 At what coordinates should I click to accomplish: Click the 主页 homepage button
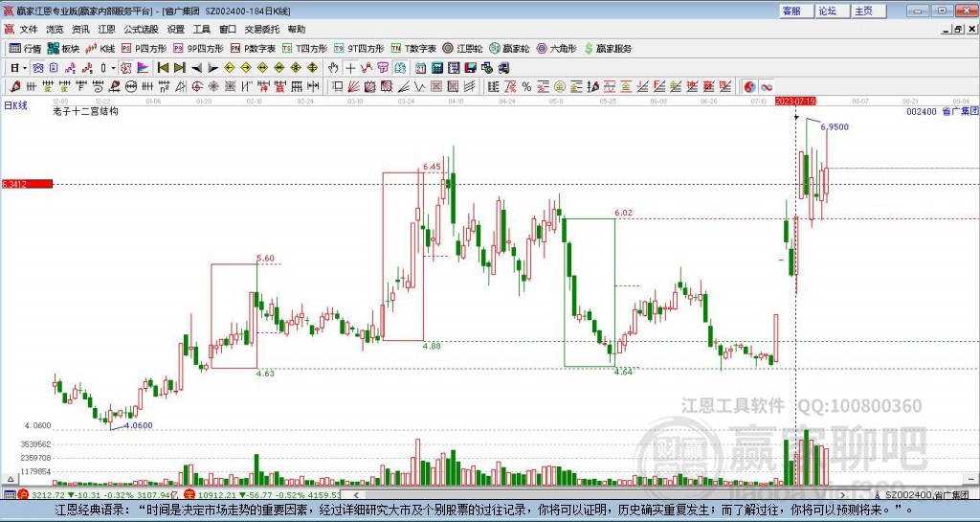click(869, 11)
